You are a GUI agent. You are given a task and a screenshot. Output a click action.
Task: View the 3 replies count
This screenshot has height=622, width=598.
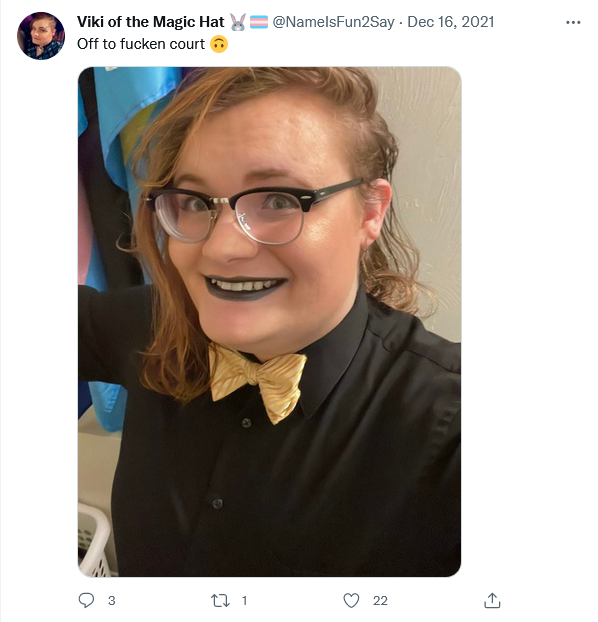112,601
